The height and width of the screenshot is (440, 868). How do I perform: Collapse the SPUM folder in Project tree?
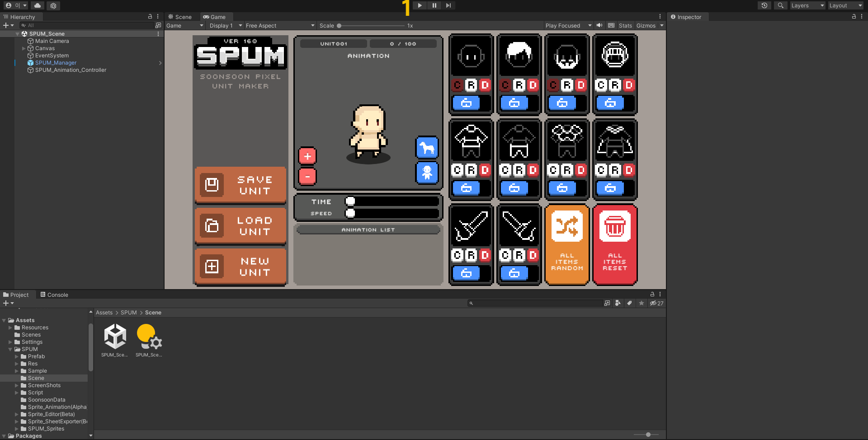pos(10,349)
